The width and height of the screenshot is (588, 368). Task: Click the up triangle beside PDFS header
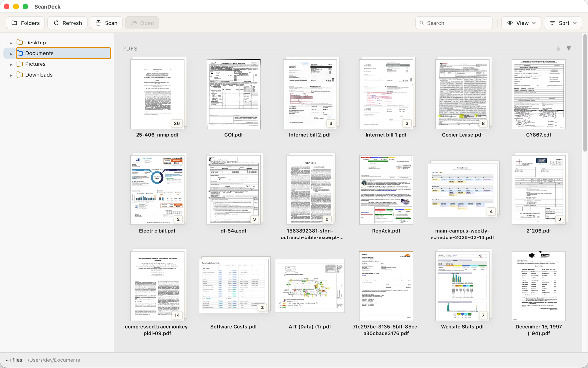pos(558,48)
